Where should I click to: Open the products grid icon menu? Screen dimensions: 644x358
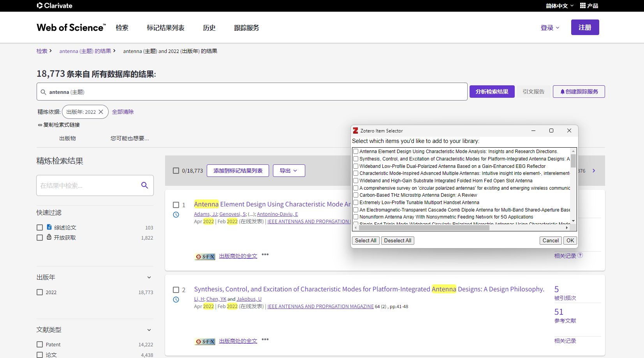(583, 5)
